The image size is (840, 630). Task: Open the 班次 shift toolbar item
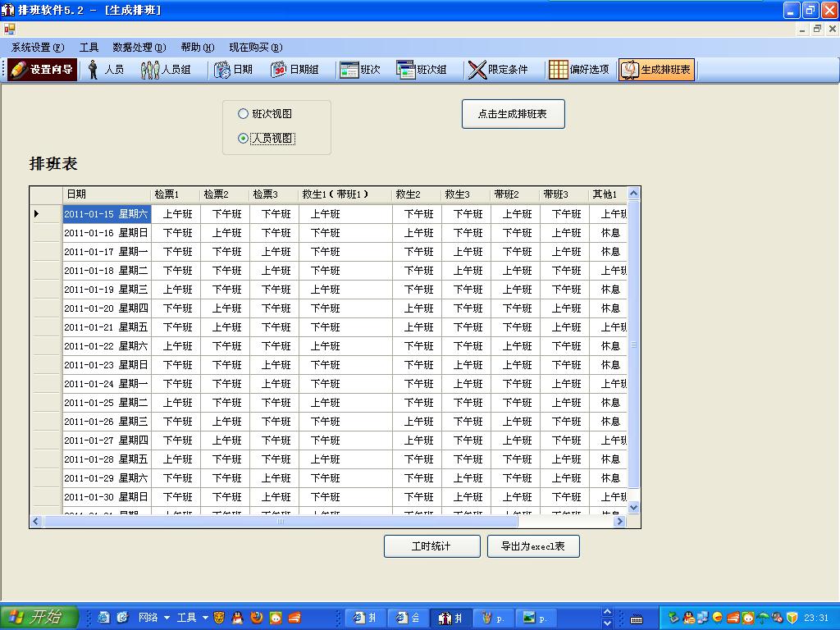360,70
